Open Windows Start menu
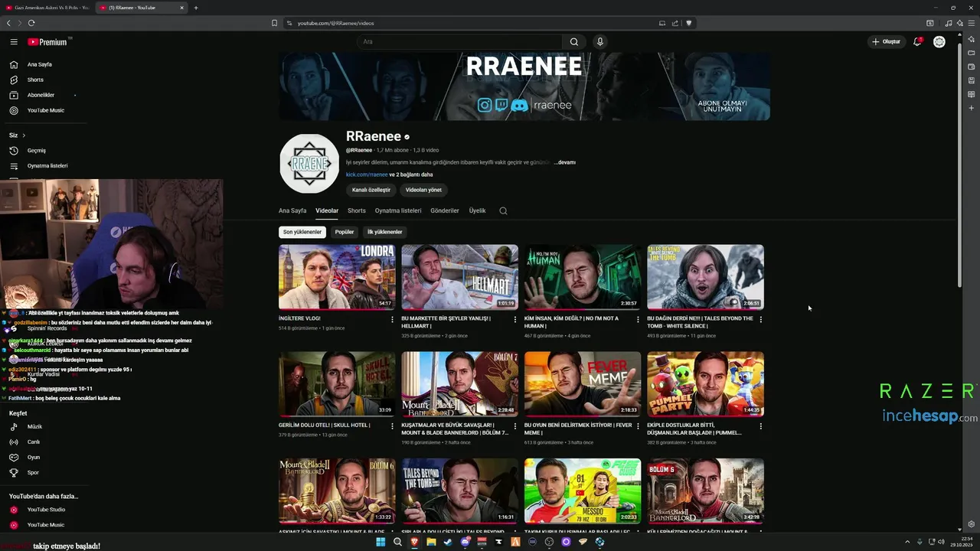 click(381, 542)
